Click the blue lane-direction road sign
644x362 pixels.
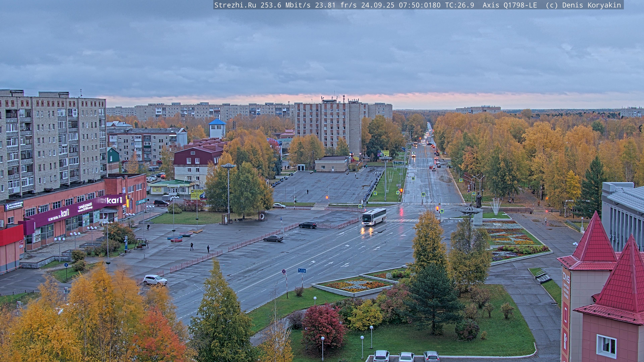pos(302,270)
